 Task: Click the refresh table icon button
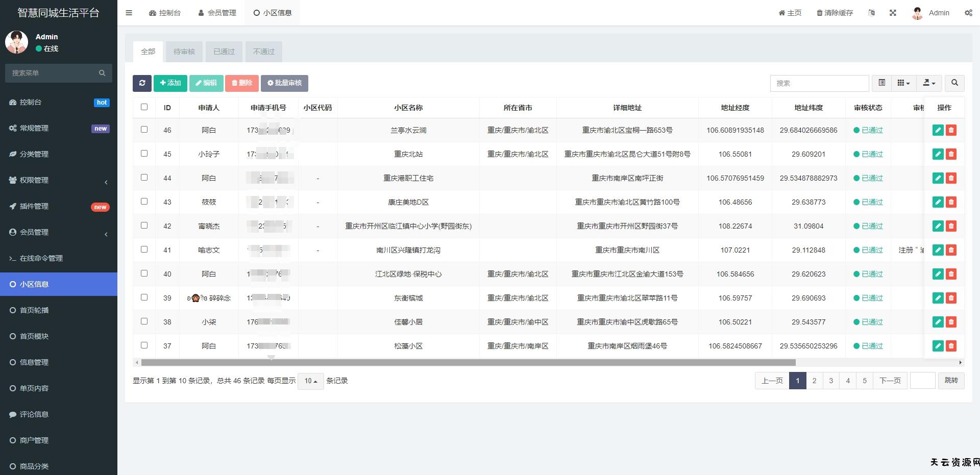coord(142,83)
